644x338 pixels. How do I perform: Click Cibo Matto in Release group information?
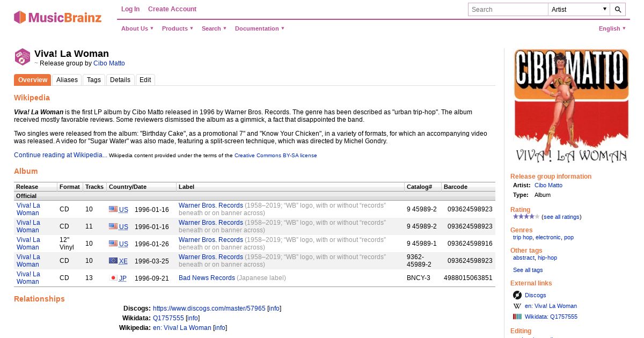coord(548,185)
